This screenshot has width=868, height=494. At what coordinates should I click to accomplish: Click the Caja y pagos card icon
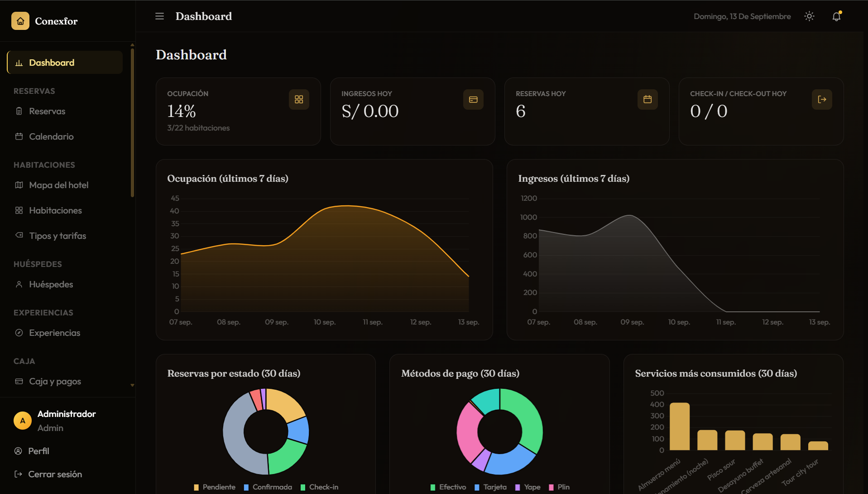tap(19, 381)
